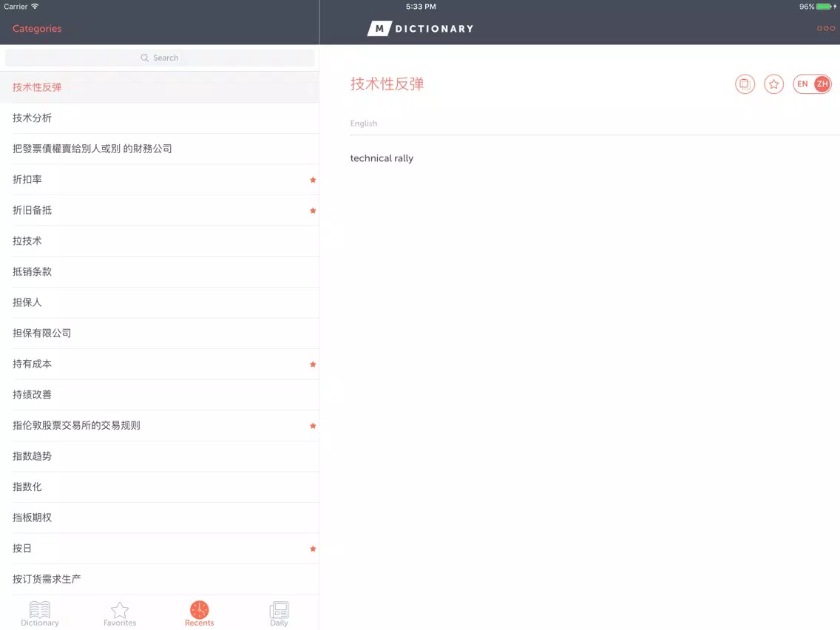Click the M Dictionary logo
840x630 pixels.
421,28
